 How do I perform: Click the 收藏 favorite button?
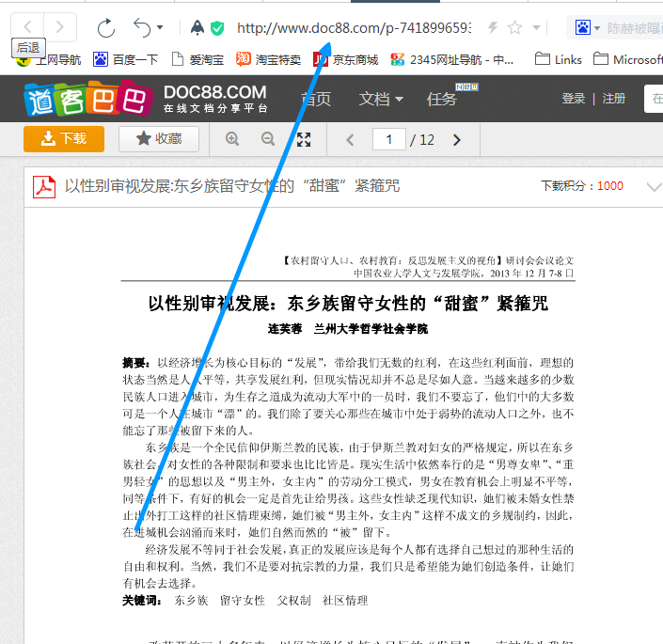[x=159, y=138]
